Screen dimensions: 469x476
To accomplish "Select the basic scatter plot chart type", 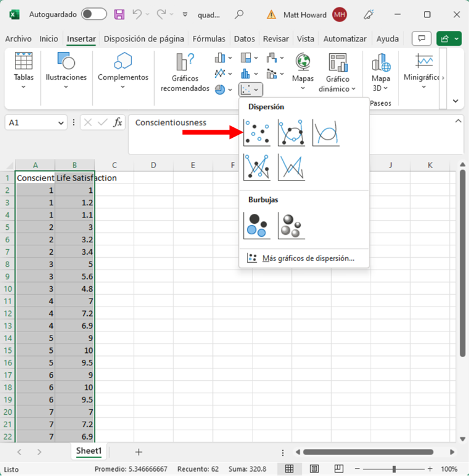I will pyautogui.click(x=257, y=133).
